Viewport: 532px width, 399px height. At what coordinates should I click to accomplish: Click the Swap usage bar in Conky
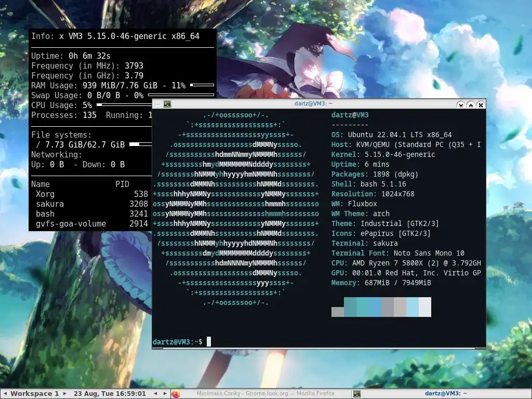click(x=181, y=95)
